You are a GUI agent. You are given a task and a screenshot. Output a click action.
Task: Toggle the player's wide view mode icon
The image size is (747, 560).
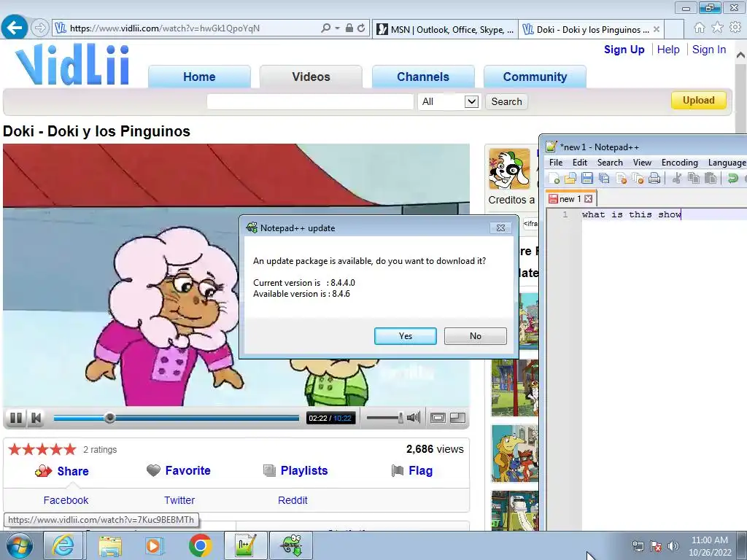click(x=438, y=418)
